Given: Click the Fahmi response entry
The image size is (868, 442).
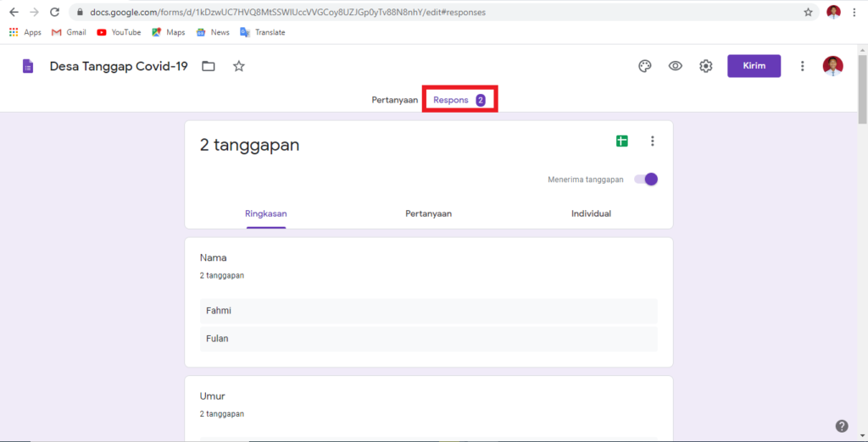Looking at the screenshot, I should [428, 311].
